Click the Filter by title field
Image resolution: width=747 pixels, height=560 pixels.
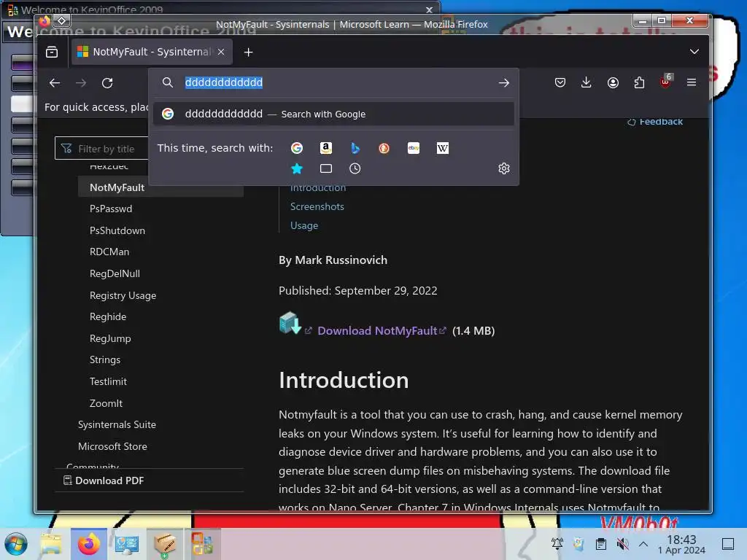(x=101, y=149)
